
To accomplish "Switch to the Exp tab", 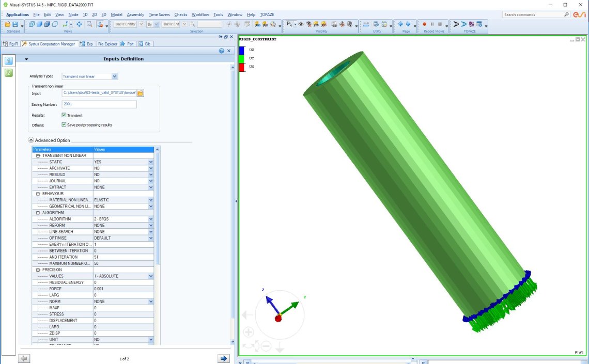I will point(87,44).
